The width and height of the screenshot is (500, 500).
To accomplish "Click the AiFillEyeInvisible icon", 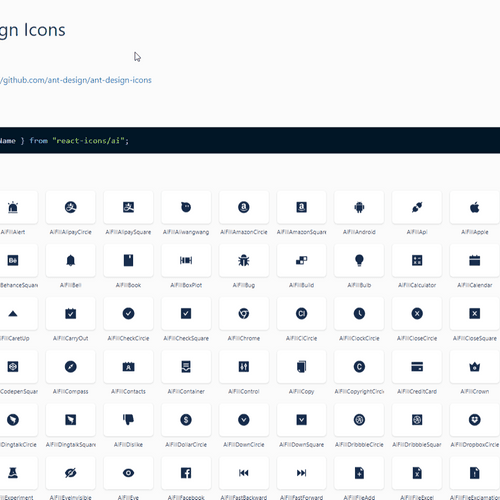I will point(71,473).
